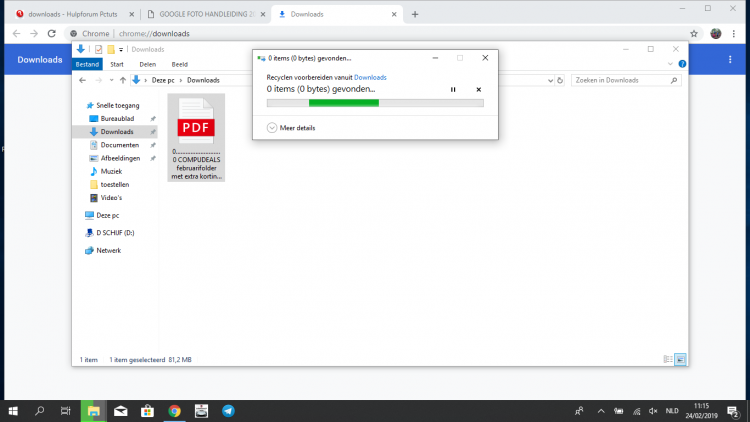750x422 pixels.
Task: Open the Beeld ribbon tab
Action: [179, 64]
